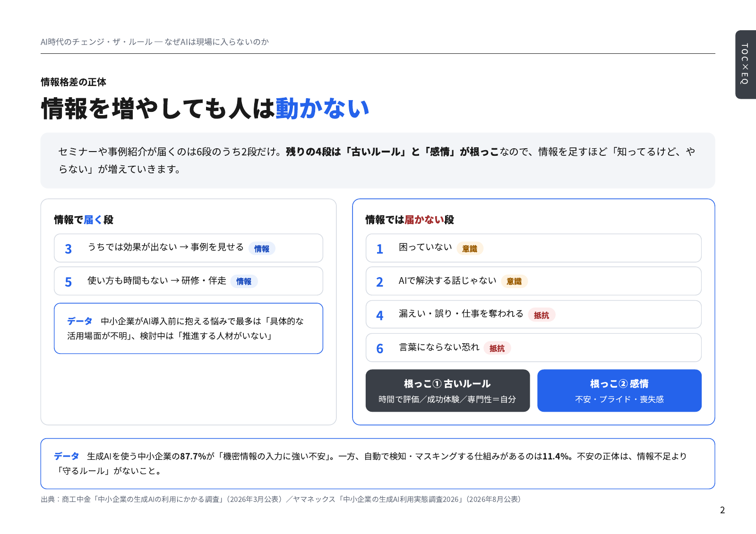Click the 情報 tag in row 5

tap(244, 281)
